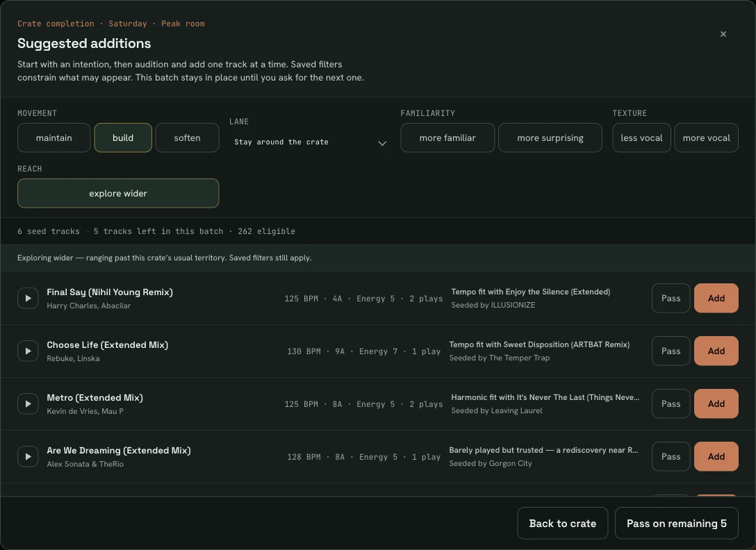Click Seeded by Gorgon City text
The height and width of the screenshot is (550, 756).
tap(491, 463)
